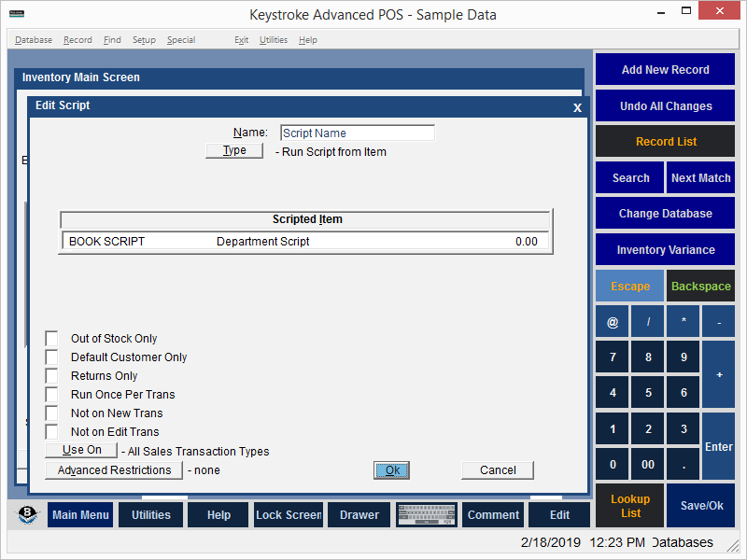The image size is (747, 560).
Task: Open the app menu icon in title bar
Action: 15,14
